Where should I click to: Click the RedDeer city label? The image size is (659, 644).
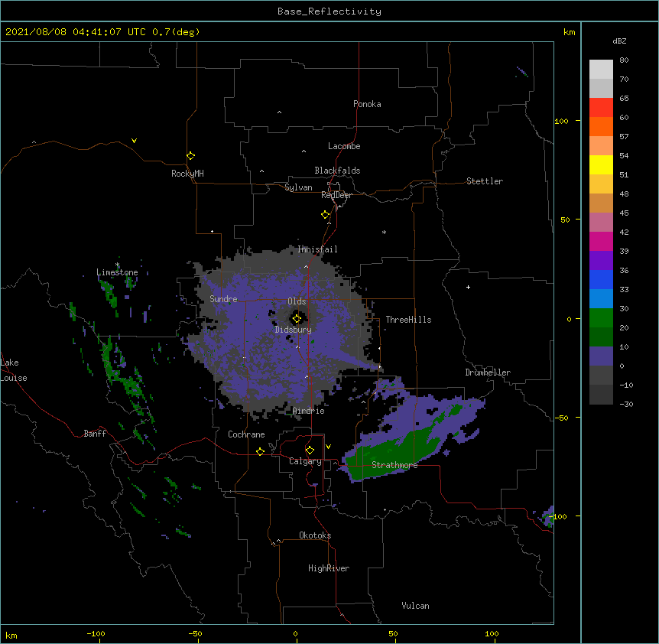(x=336, y=195)
